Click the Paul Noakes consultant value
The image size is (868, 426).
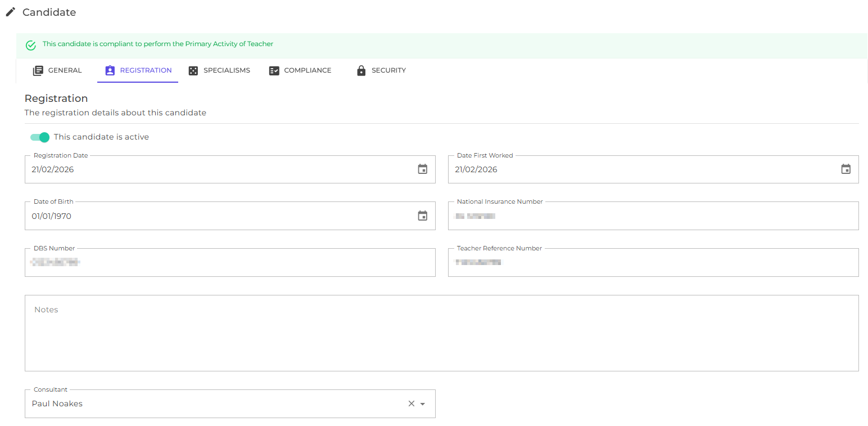click(x=57, y=403)
